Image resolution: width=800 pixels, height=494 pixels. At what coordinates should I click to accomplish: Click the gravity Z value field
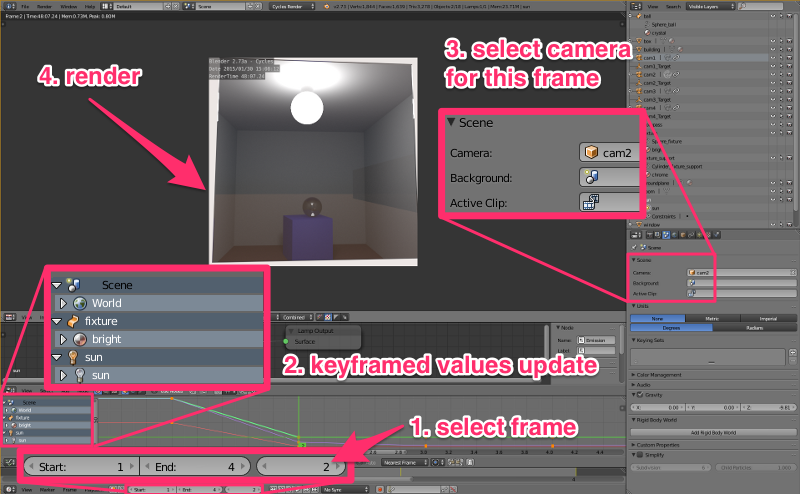click(x=769, y=408)
